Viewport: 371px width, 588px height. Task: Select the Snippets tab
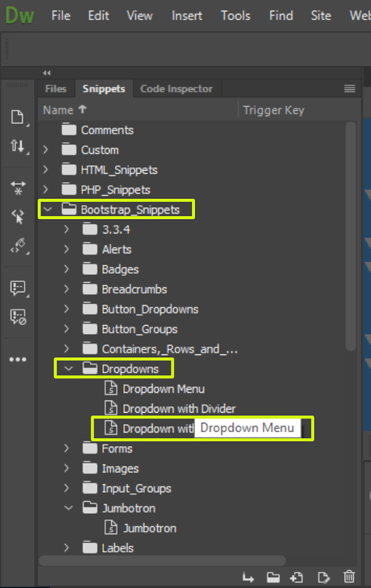click(x=104, y=89)
